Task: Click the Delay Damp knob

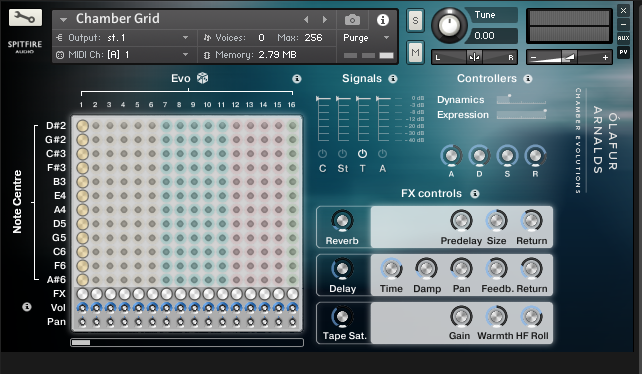Action: click(426, 269)
